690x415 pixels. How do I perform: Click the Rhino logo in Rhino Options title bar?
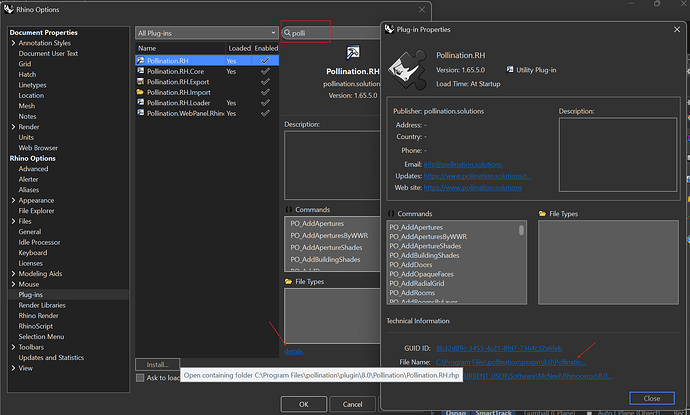tap(8, 9)
